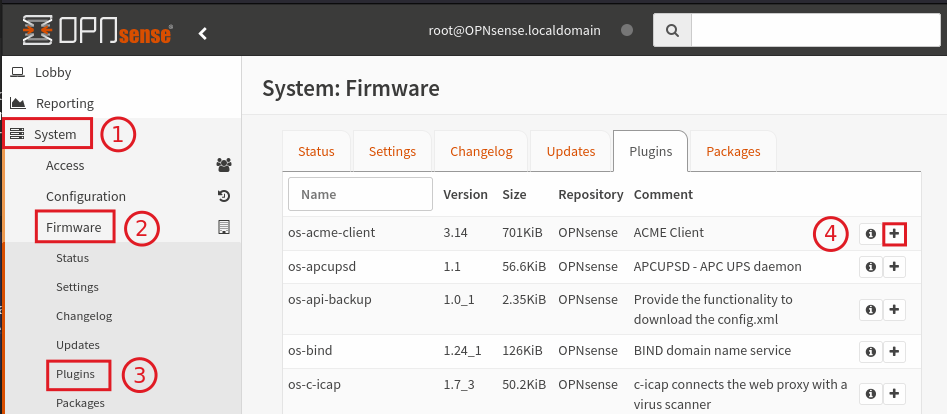Screen dimensions: 947x414
Task: Install the os-acme-client plugin
Action: click(894, 233)
